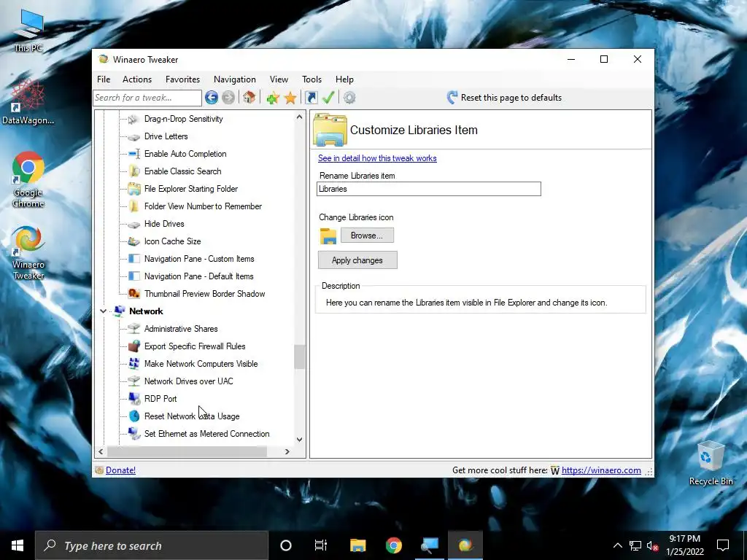Click the Rename Libraries item text box
This screenshot has width=747, height=560.
coord(429,189)
